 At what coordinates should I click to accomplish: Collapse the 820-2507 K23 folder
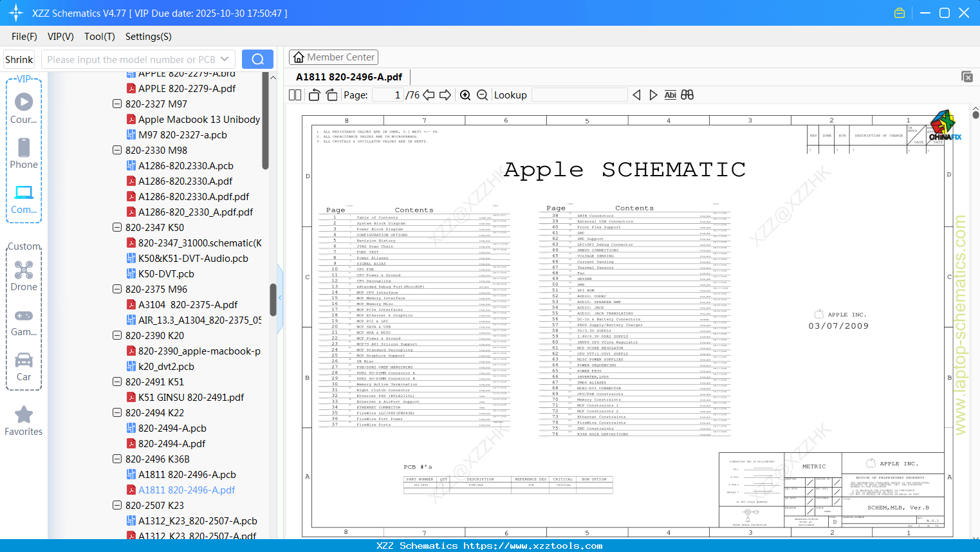[117, 505]
